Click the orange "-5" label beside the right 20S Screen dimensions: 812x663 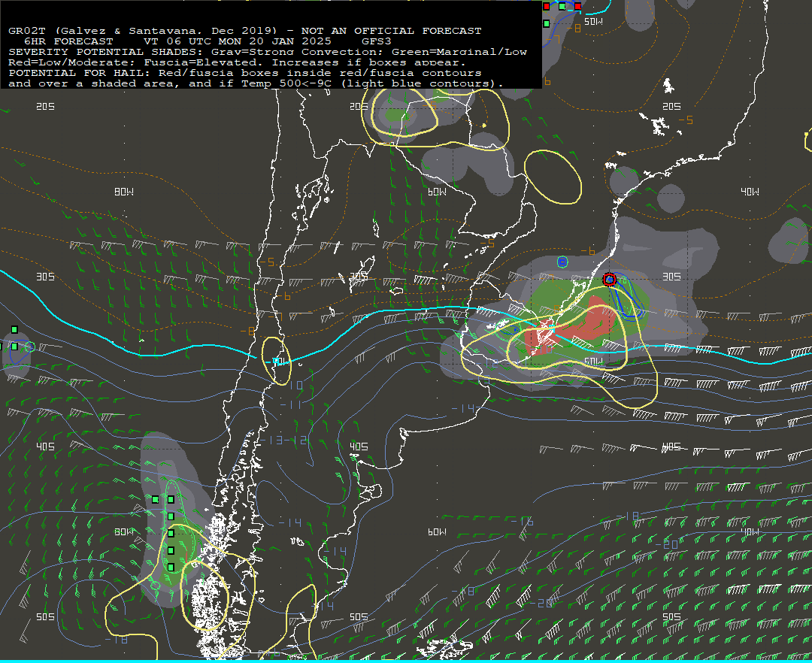pos(686,120)
